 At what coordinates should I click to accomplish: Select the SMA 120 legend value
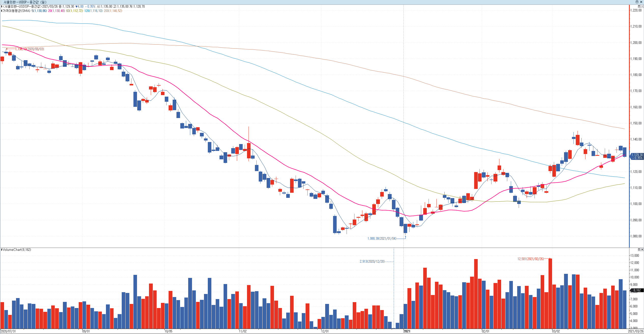pyautogui.click(x=93, y=11)
